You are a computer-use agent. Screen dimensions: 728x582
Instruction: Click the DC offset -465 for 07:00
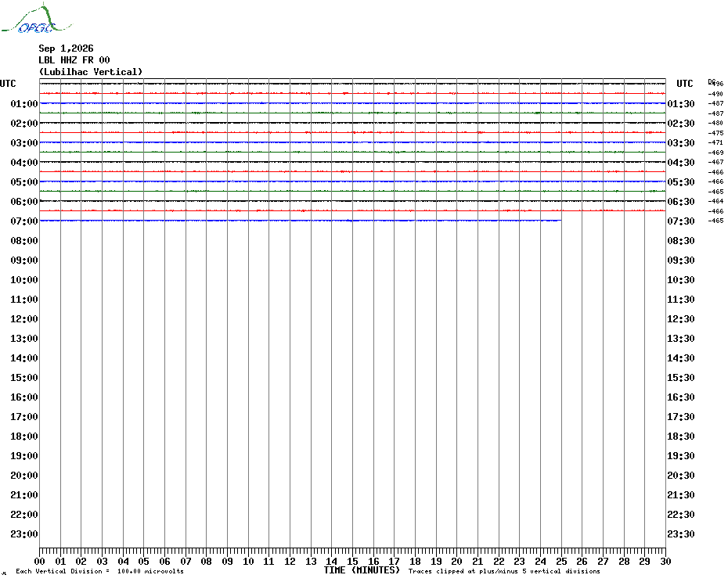(x=715, y=221)
